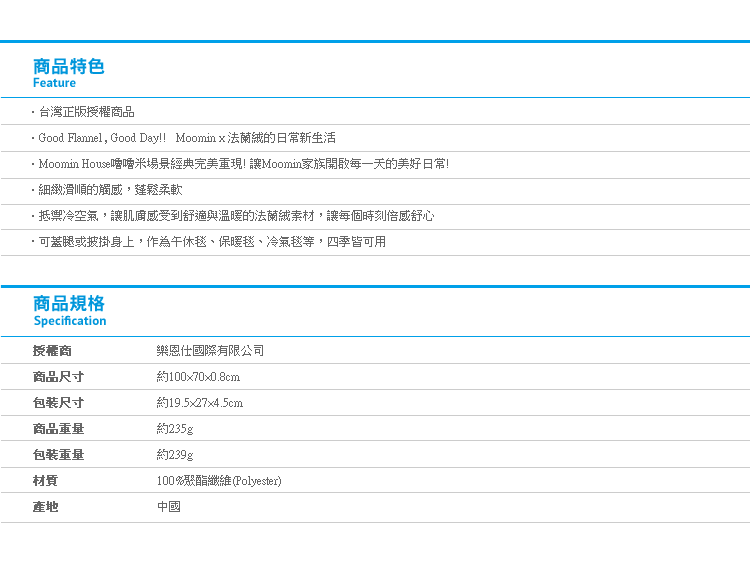Click the 商品規格 heading
The height and width of the screenshot is (570, 750).
68,303
